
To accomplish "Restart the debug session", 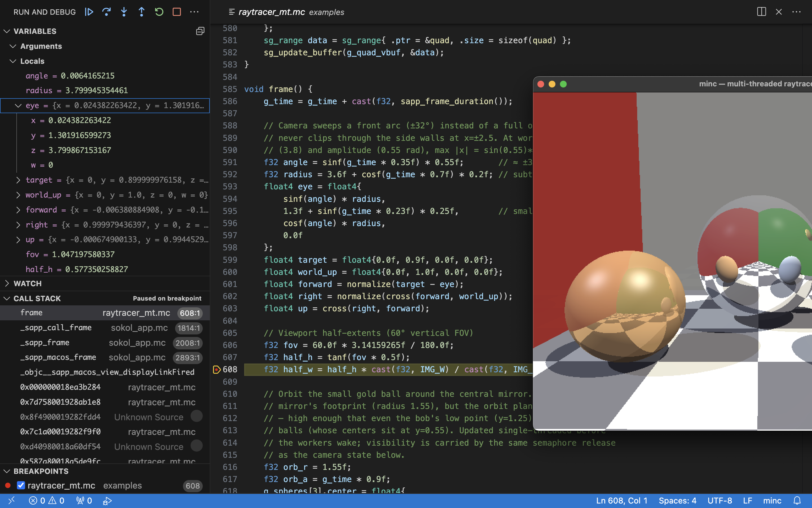I will coord(159,12).
